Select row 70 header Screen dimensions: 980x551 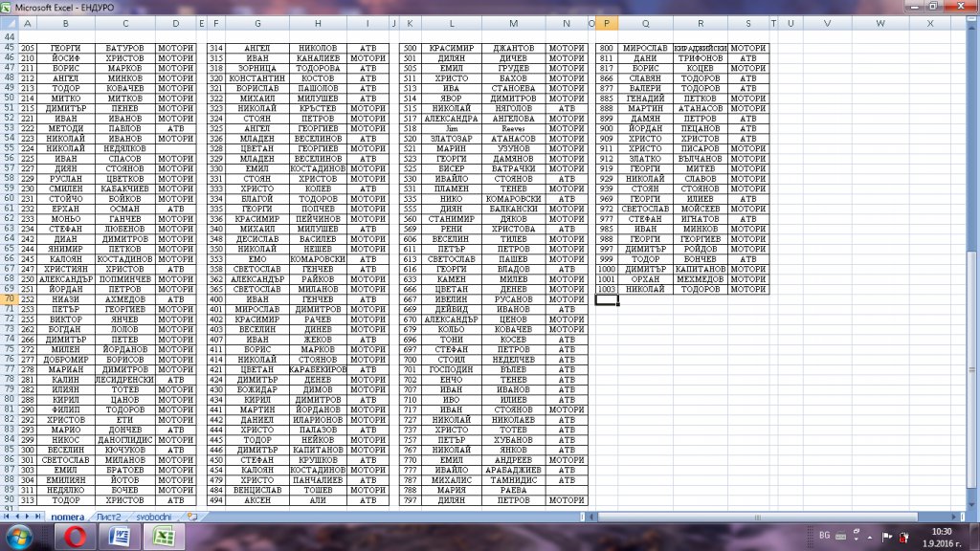(9, 298)
